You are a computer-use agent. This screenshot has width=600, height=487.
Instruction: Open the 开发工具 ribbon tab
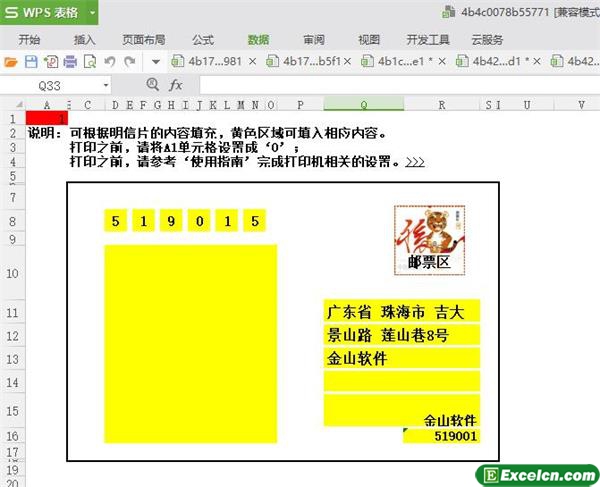(428, 39)
